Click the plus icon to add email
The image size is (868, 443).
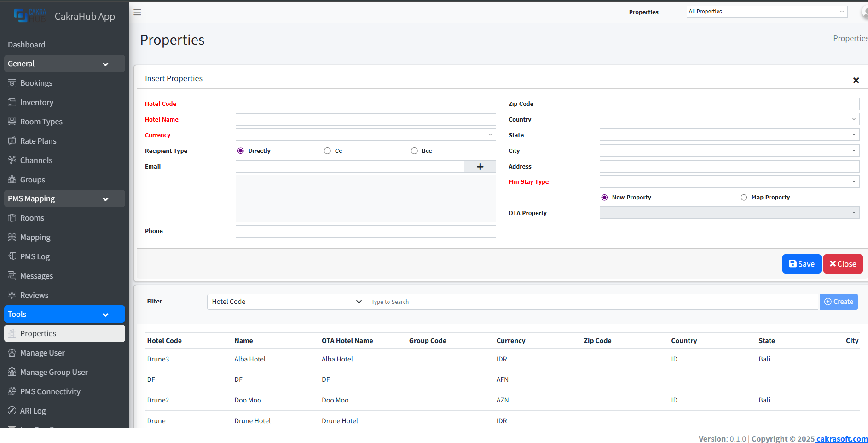(x=480, y=167)
